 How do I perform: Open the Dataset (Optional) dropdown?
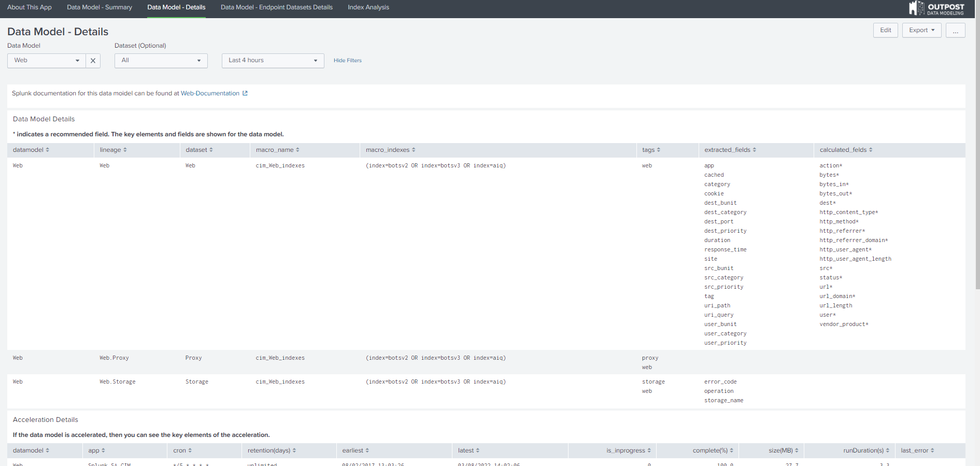161,61
